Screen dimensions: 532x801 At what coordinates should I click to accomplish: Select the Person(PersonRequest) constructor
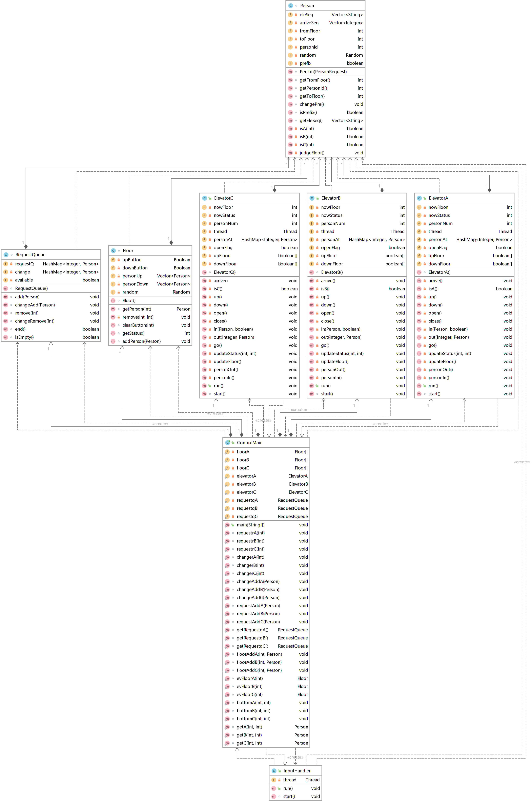[x=323, y=72]
